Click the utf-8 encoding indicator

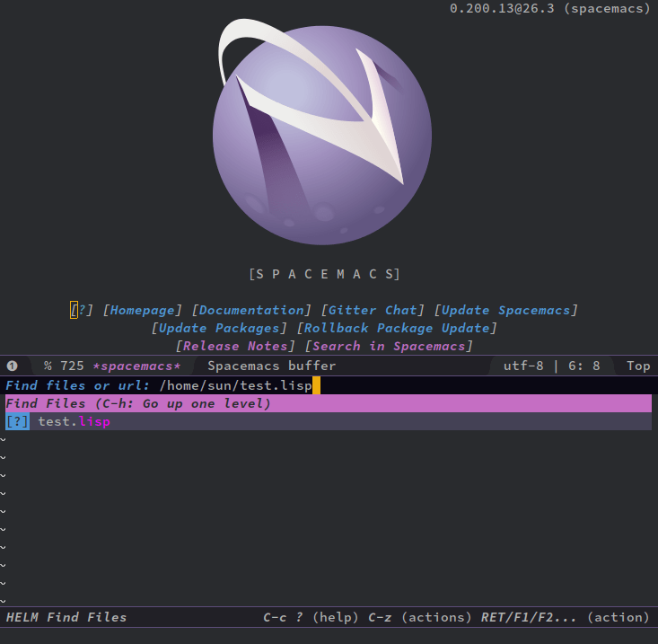click(523, 366)
